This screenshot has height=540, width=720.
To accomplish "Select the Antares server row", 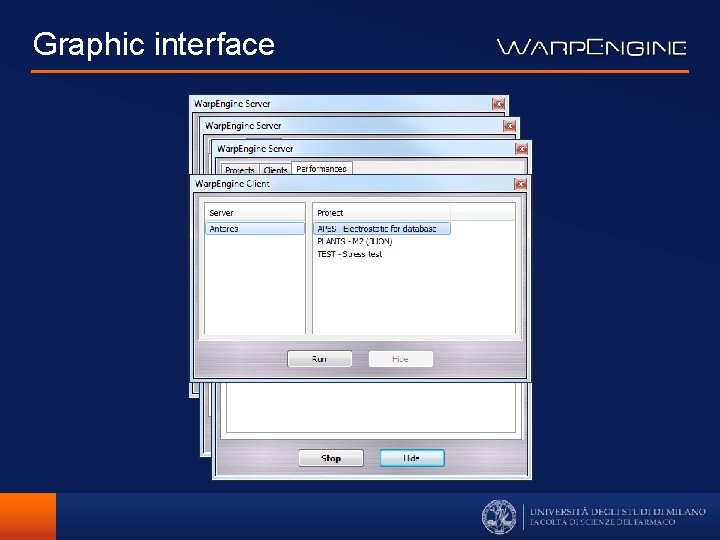I will point(255,229).
